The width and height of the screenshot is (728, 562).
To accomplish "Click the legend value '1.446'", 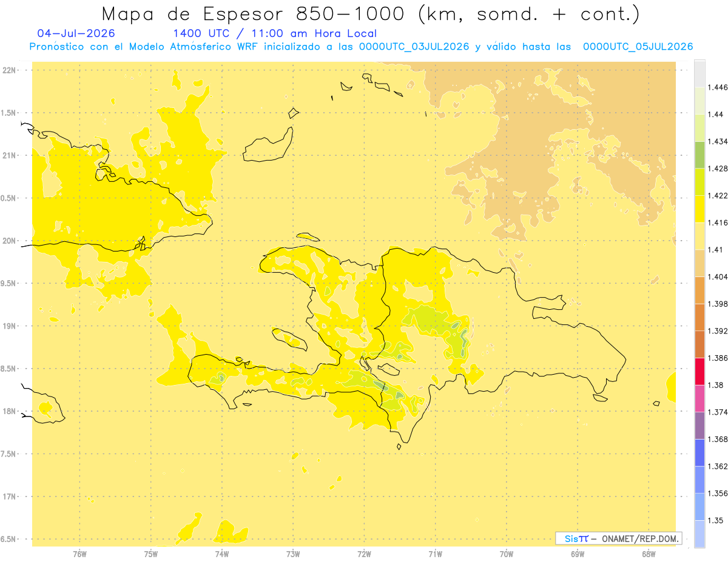I will [x=718, y=87].
